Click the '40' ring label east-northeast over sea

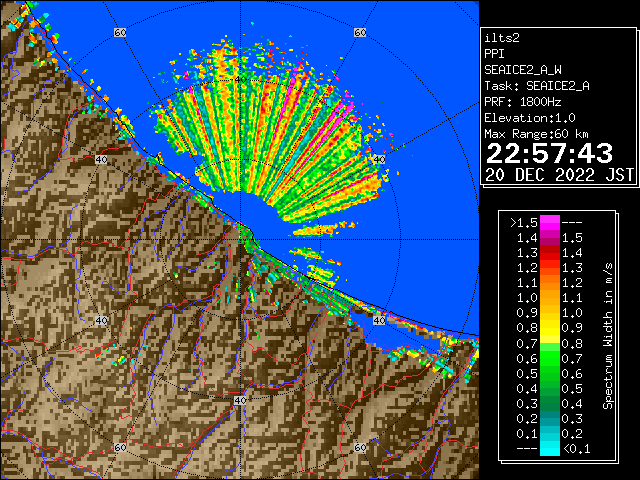click(x=380, y=160)
